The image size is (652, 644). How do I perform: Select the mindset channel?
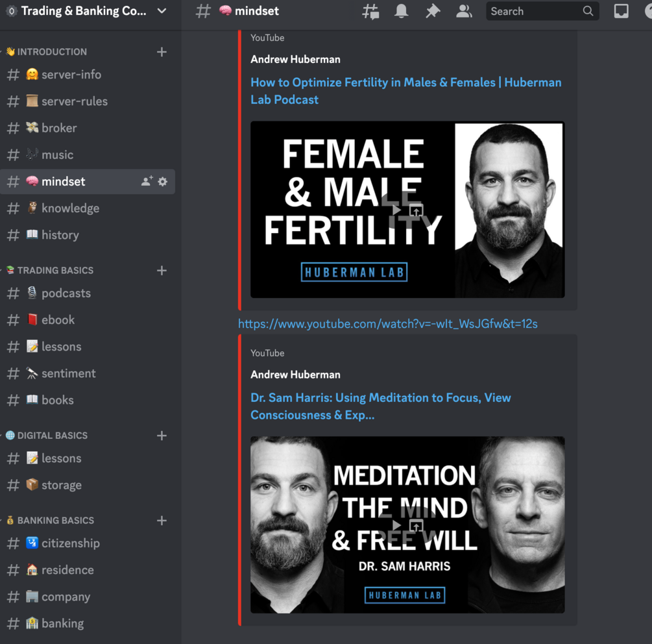(x=88, y=181)
